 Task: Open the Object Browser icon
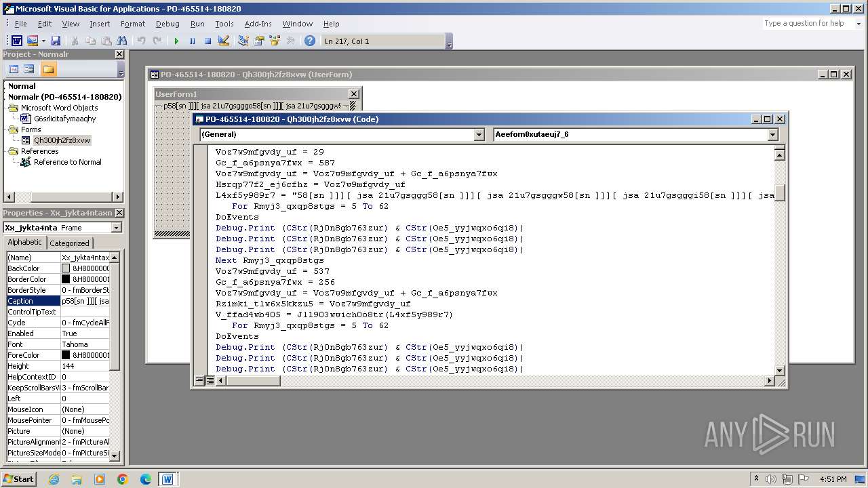[275, 41]
